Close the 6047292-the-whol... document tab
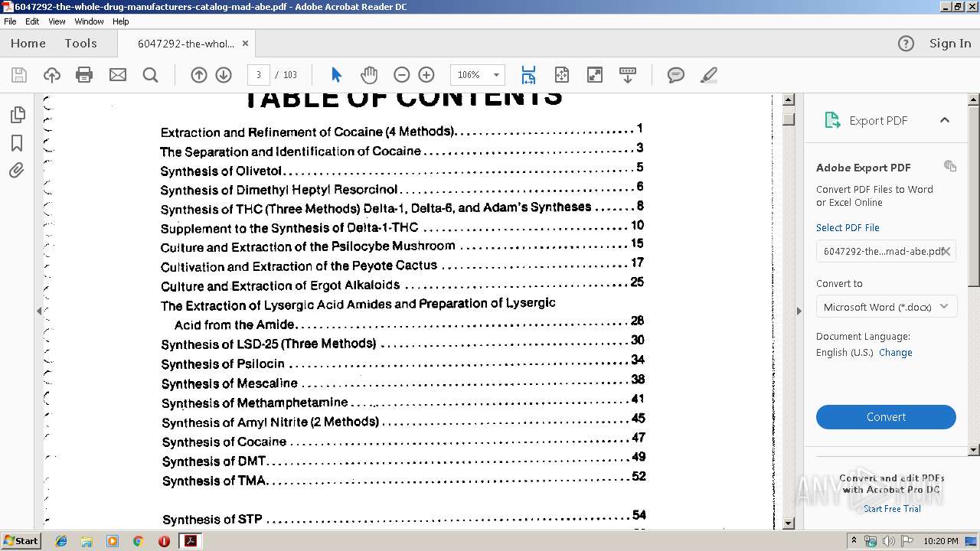This screenshot has height=551, width=980. point(245,44)
